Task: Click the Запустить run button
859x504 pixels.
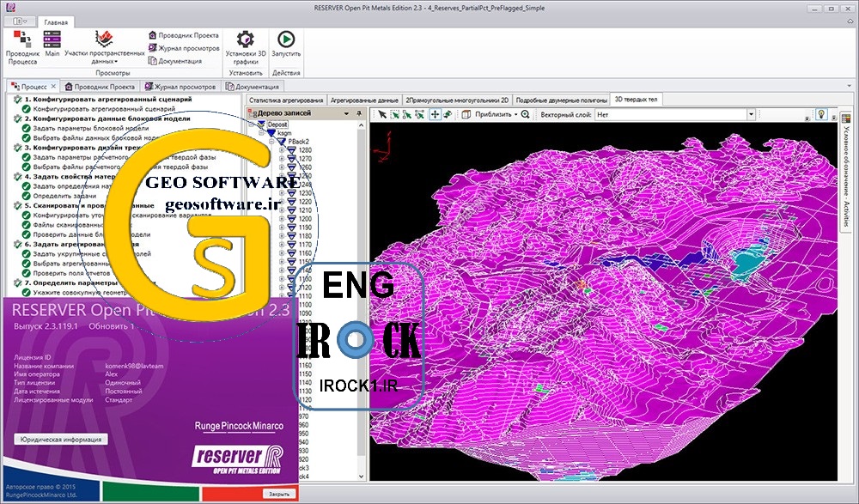Action: (286, 44)
